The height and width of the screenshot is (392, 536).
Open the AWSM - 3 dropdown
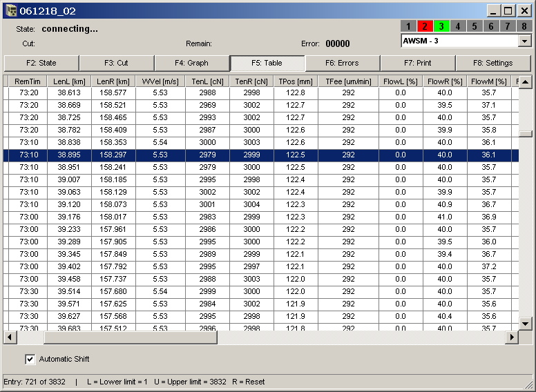point(525,41)
